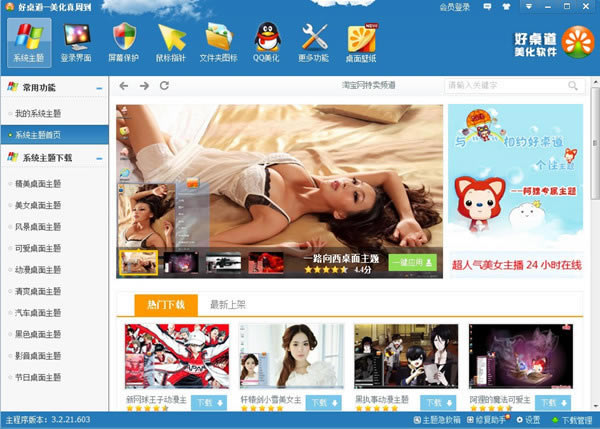The height and width of the screenshot is (429, 600).
Task: Open 设置 settings in status bar
Action: (528, 420)
